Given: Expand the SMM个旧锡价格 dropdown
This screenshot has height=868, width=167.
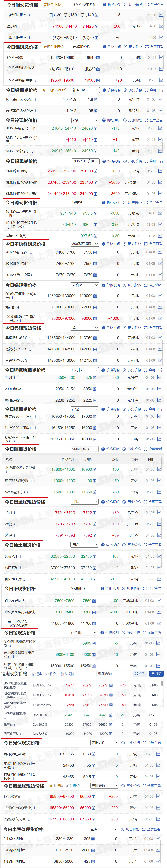Looking at the screenshot, I should click(85, 161).
